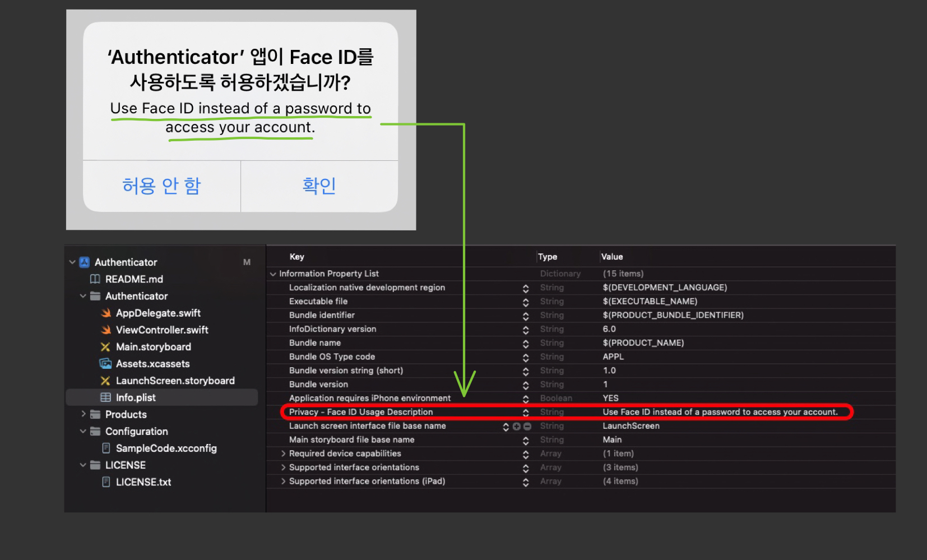Open the key stepper for Bundle version string (short)
Viewport: 927px width, 560px height.
pyautogui.click(x=526, y=371)
